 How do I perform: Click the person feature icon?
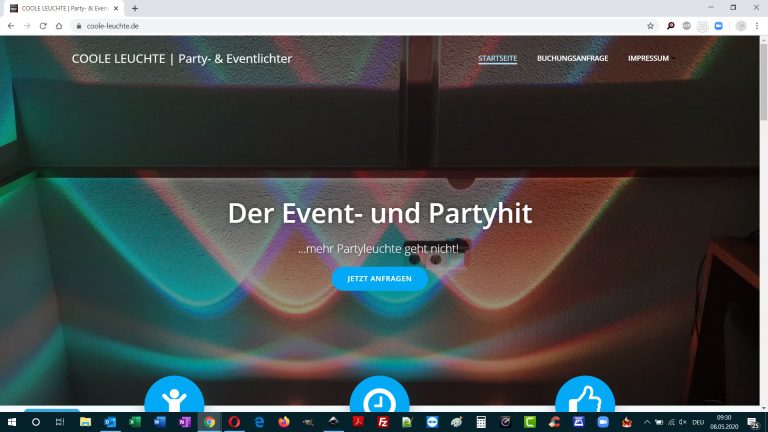click(174, 394)
